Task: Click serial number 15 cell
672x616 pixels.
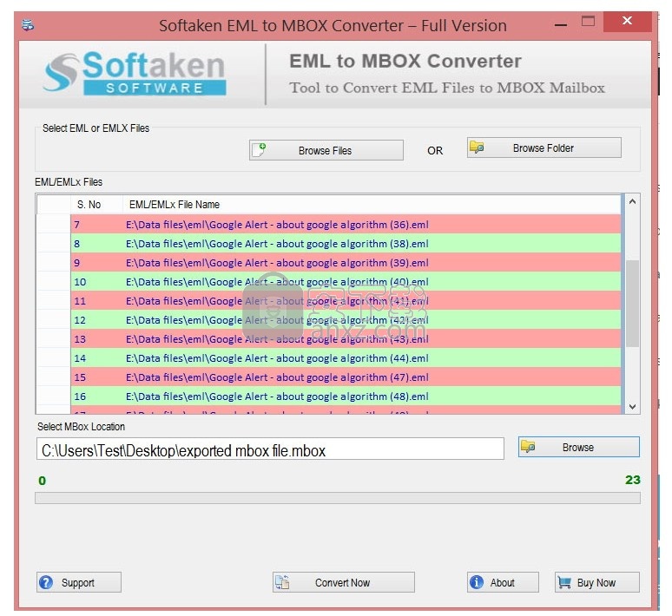Action: pos(97,377)
